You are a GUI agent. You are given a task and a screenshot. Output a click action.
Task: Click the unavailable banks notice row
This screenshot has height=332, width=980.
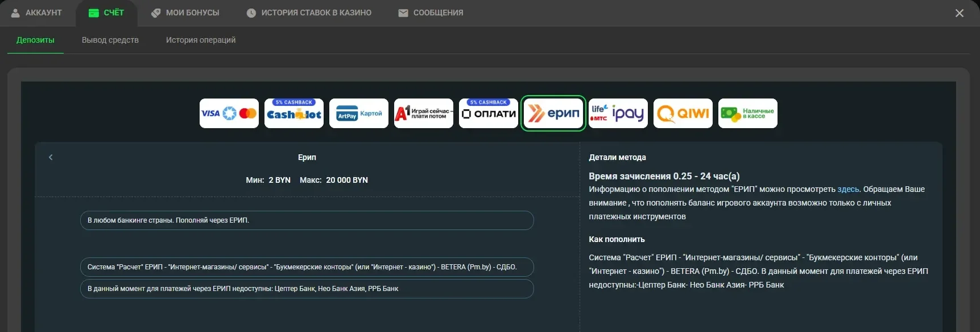(307, 289)
